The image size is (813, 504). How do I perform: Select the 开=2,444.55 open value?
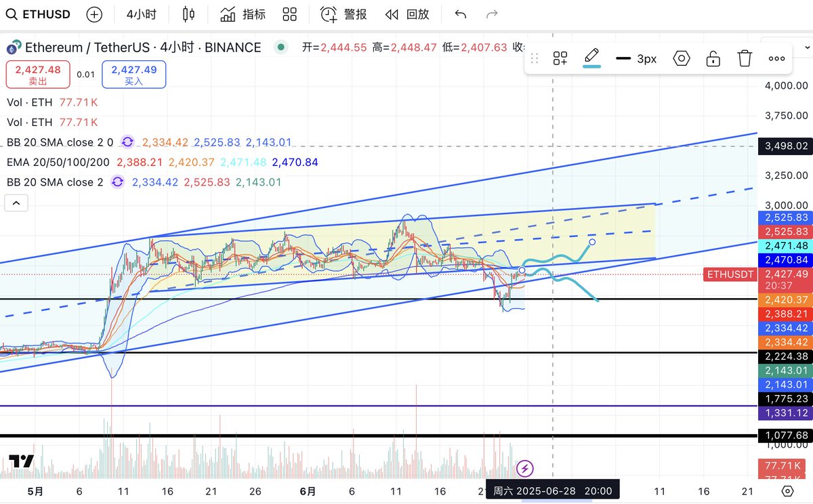pyautogui.click(x=335, y=47)
